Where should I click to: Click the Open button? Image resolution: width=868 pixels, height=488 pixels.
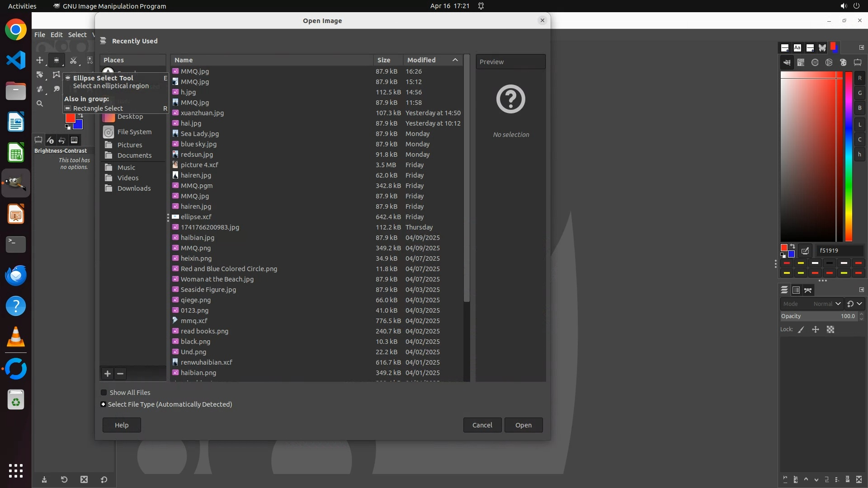pos(523,425)
